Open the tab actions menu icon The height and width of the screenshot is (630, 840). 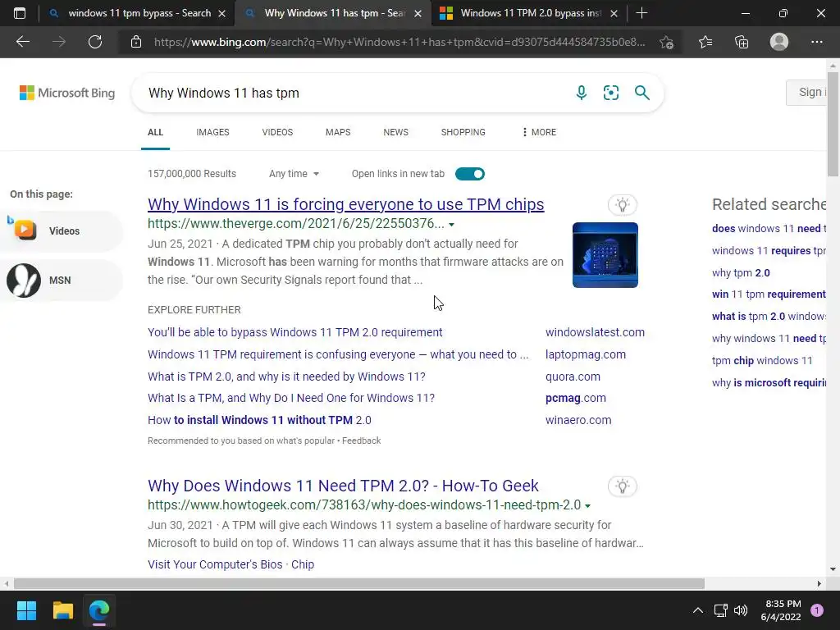[20, 13]
